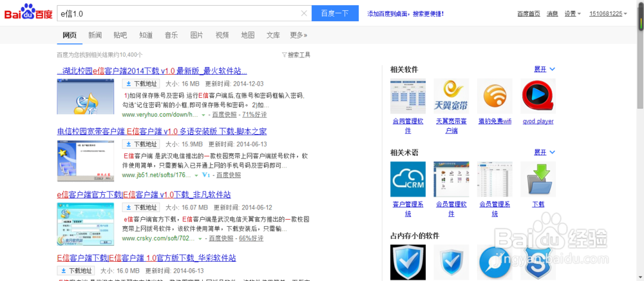Click the 猎豹免费wifi orange icon
644x281 pixels.
click(x=495, y=96)
